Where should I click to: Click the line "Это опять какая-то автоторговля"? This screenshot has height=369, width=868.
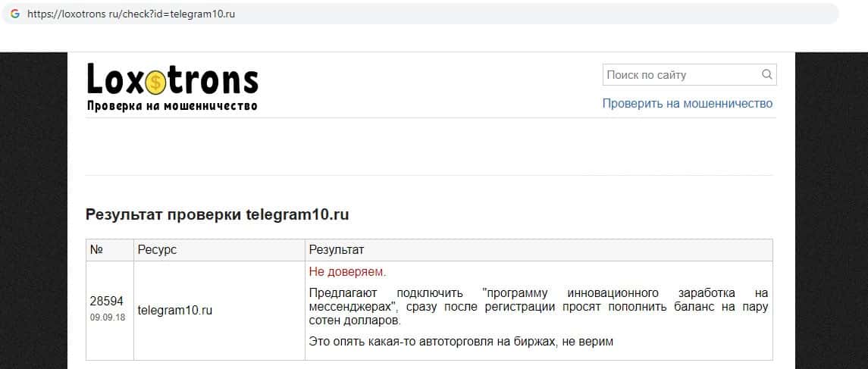click(x=461, y=342)
